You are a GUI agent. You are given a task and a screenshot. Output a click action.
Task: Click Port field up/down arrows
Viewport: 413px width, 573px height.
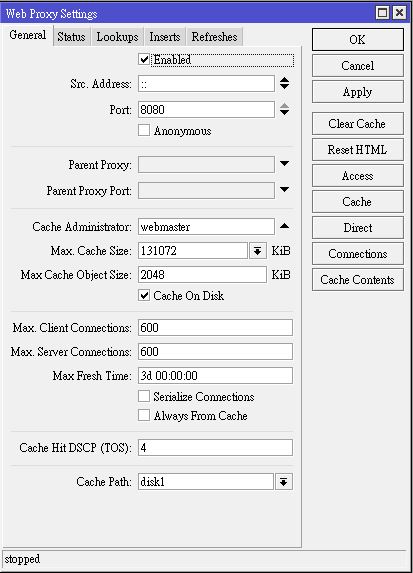coord(284,110)
